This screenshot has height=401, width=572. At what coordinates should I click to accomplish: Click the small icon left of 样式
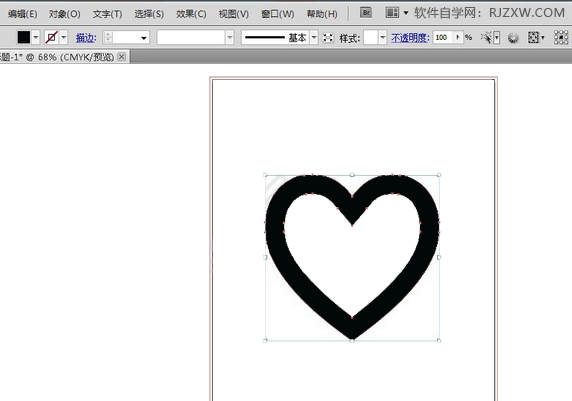(328, 38)
